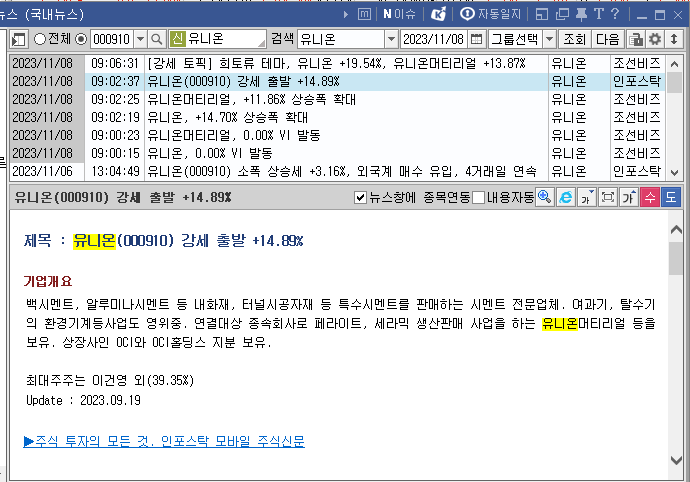Toggle 뉴스창에 종목연동 checkbox
The height and width of the screenshot is (482, 690).
(360, 198)
